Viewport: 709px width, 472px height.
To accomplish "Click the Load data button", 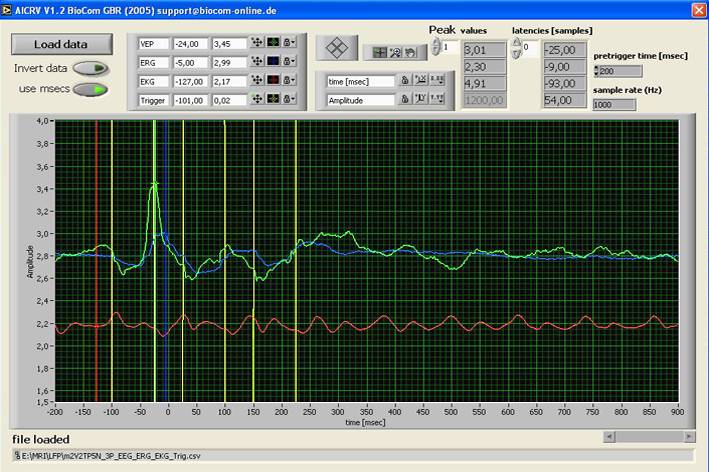I will point(61,45).
